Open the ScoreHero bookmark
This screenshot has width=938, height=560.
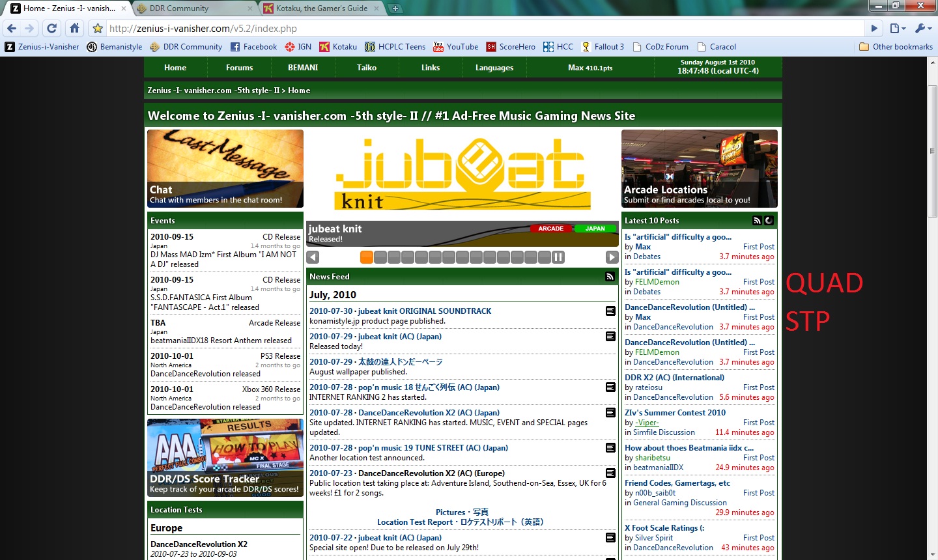coord(511,47)
